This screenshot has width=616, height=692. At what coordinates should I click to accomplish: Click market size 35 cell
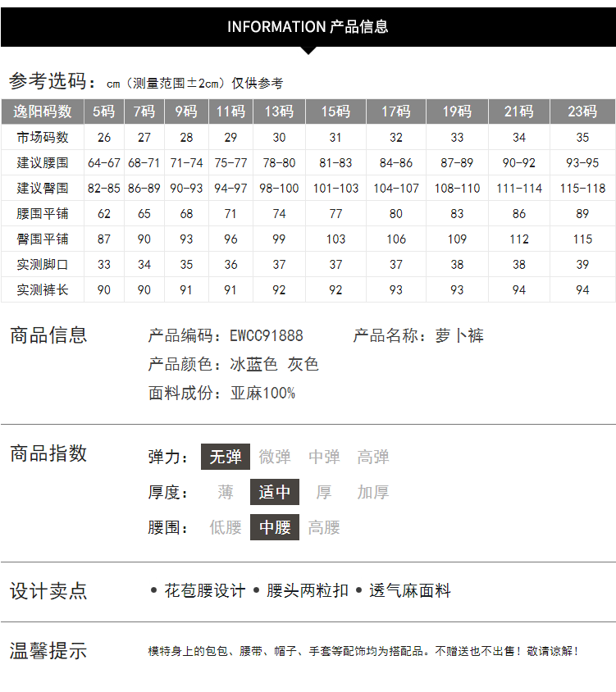pyautogui.click(x=582, y=137)
